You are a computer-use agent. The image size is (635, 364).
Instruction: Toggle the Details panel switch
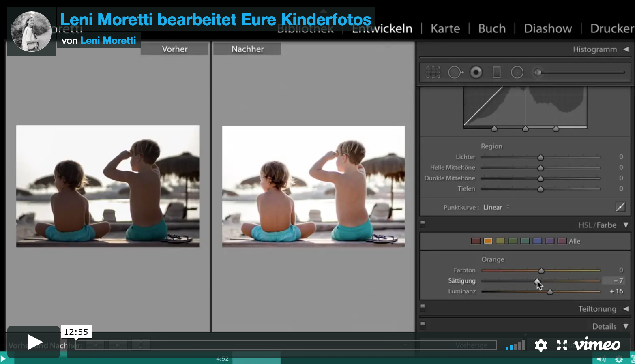pyautogui.click(x=423, y=324)
